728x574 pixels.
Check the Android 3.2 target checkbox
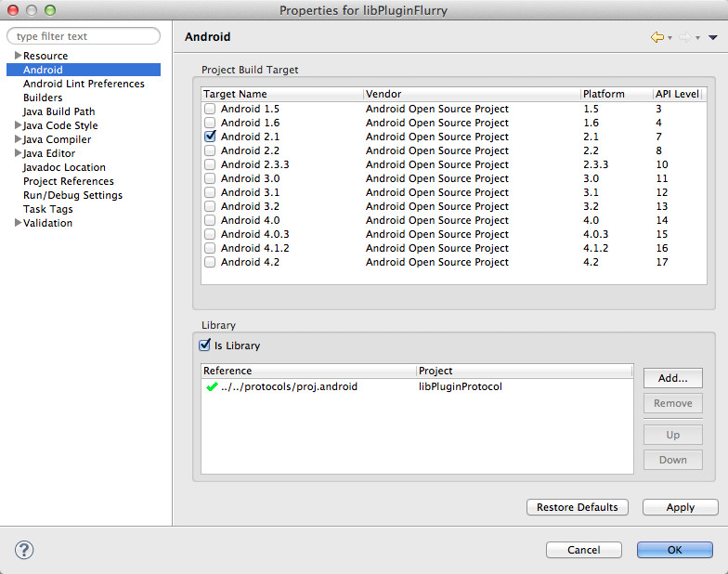pos(210,206)
